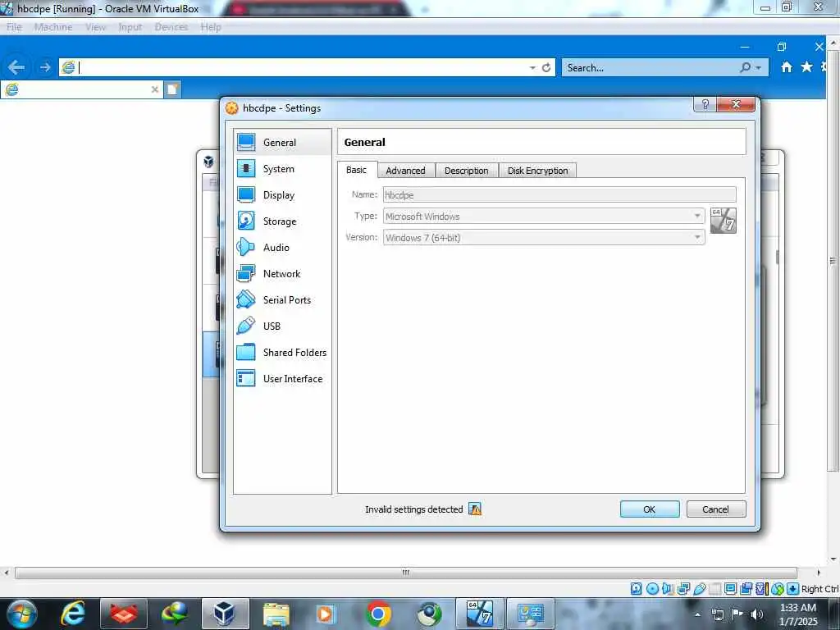Click the display status bar icon
840x630 pixels.
(730, 589)
